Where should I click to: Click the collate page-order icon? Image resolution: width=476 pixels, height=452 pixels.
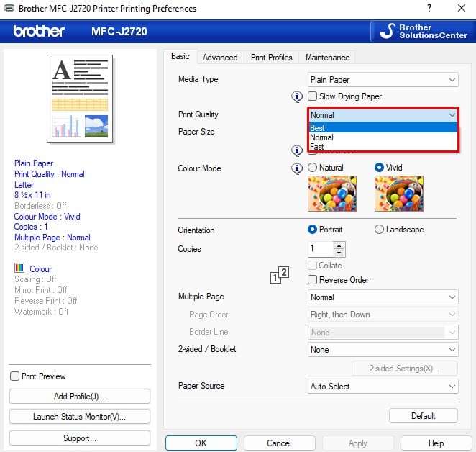279,275
